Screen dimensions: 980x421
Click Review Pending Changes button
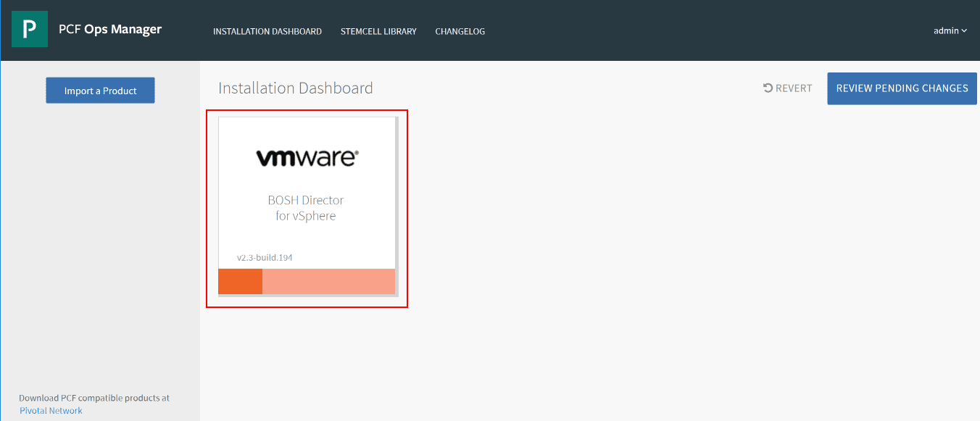pyautogui.click(x=902, y=88)
